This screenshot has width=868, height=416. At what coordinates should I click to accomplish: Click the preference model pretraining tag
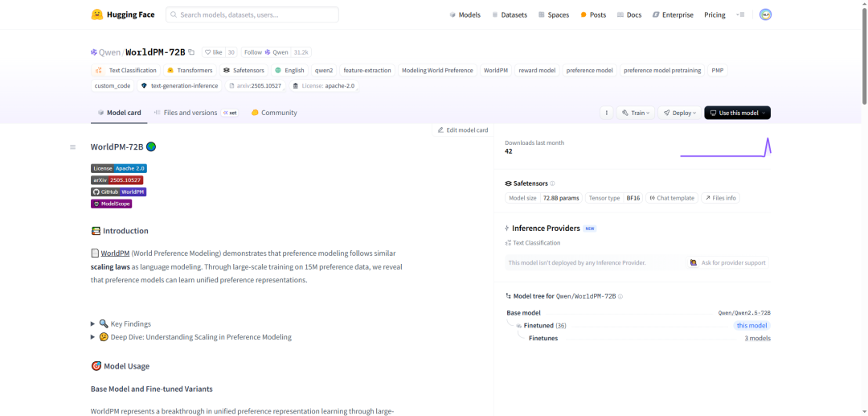pyautogui.click(x=662, y=70)
